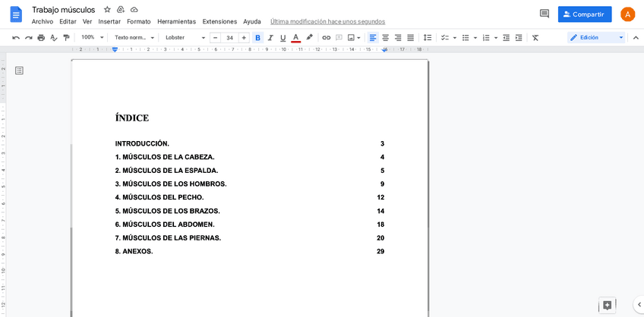644x317 pixels.
Task: Click the undo arrow icon
Action: coord(16,38)
